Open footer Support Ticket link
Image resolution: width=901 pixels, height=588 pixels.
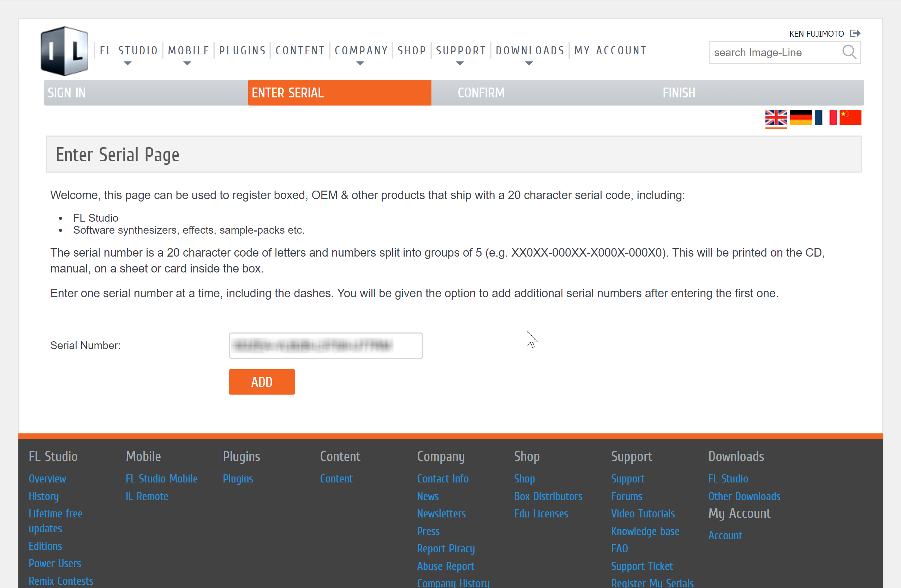click(x=642, y=566)
